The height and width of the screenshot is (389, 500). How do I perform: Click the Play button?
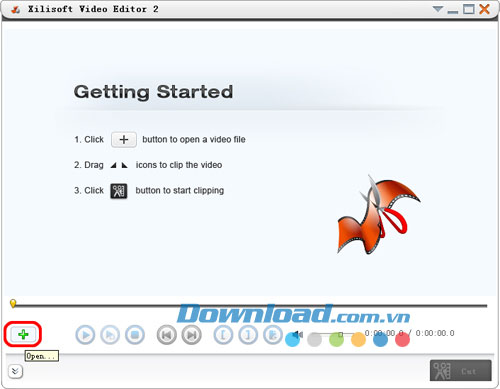click(85, 335)
